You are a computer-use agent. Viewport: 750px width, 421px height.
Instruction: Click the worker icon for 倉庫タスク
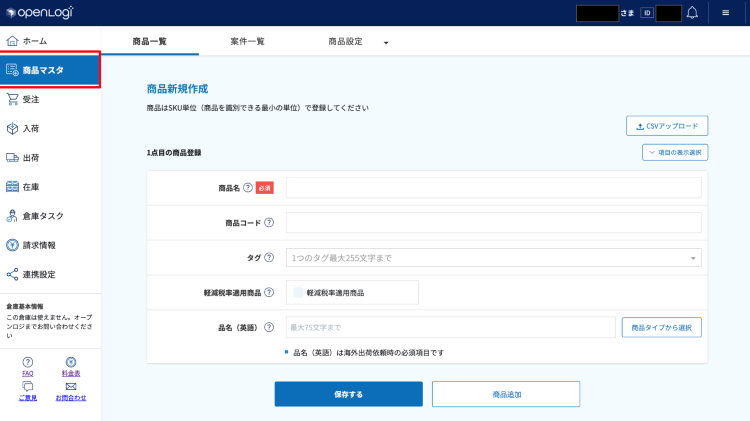click(12, 216)
